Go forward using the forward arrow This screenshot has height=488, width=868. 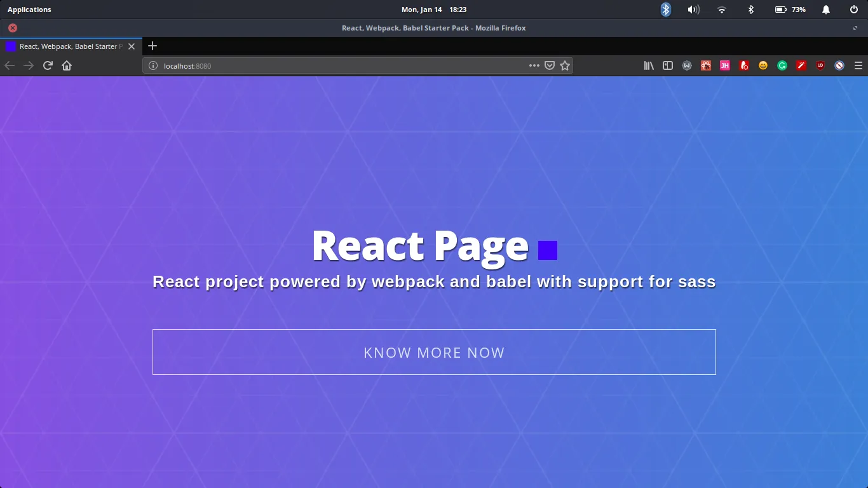point(29,65)
